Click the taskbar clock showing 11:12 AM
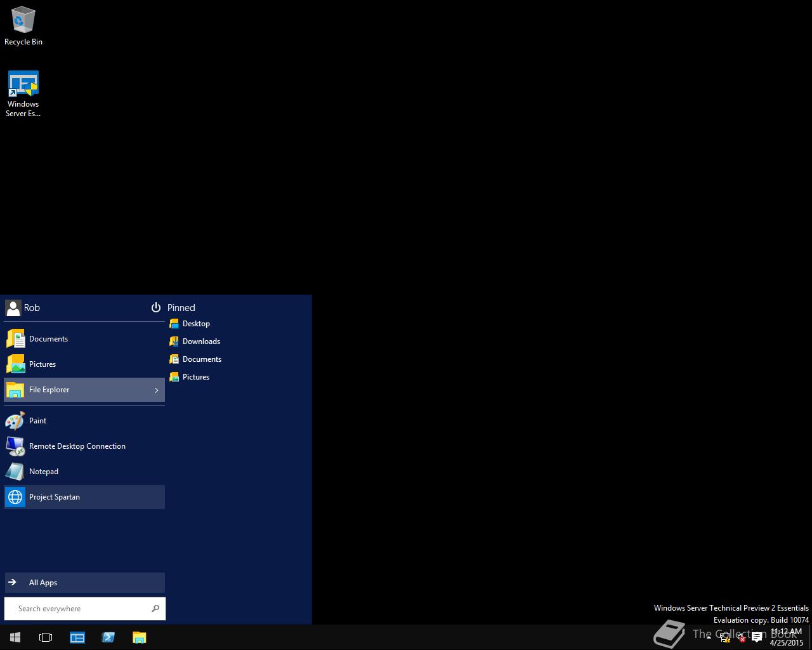The image size is (812, 650). coord(787,637)
